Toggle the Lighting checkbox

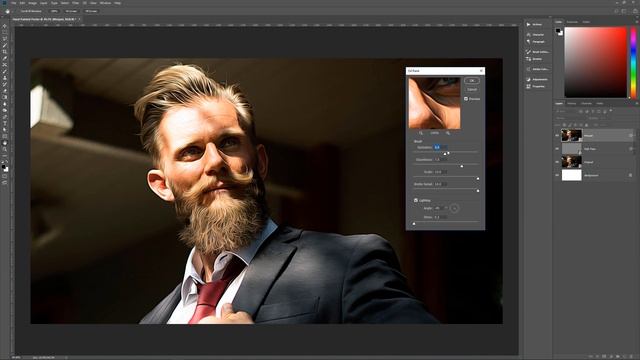pyautogui.click(x=416, y=200)
